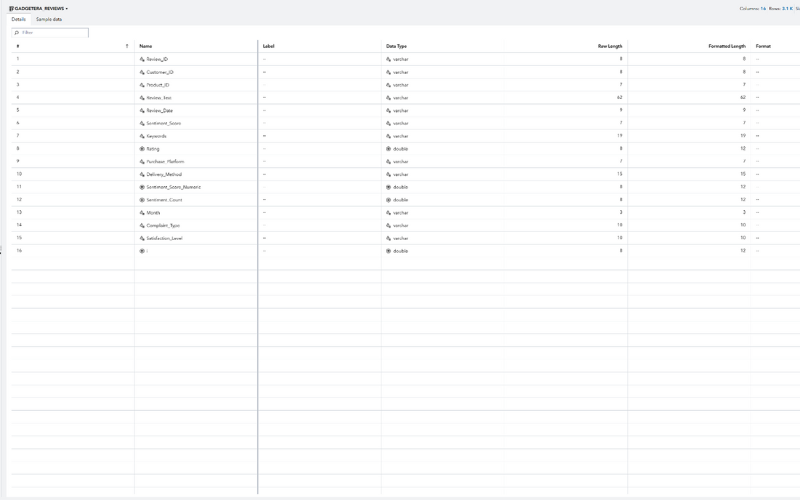Click the Formatted Length value in Rating row
The height and width of the screenshot is (500, 800).
(743, 148)
